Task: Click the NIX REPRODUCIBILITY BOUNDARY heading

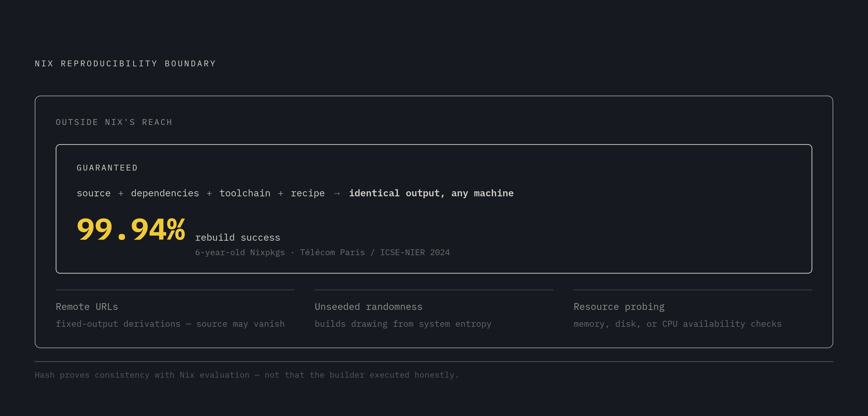Action: [x=125, y=64]
